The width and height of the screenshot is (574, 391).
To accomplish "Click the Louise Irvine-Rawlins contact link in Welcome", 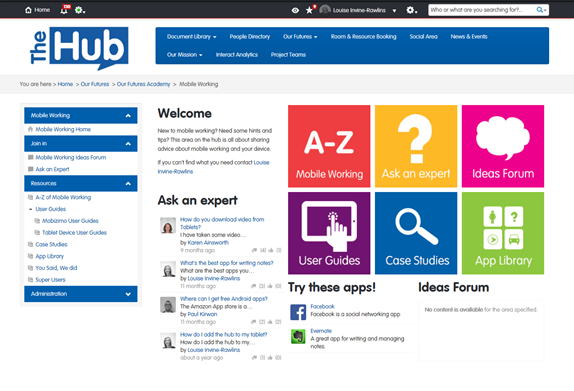I will [x=213, y=167].
